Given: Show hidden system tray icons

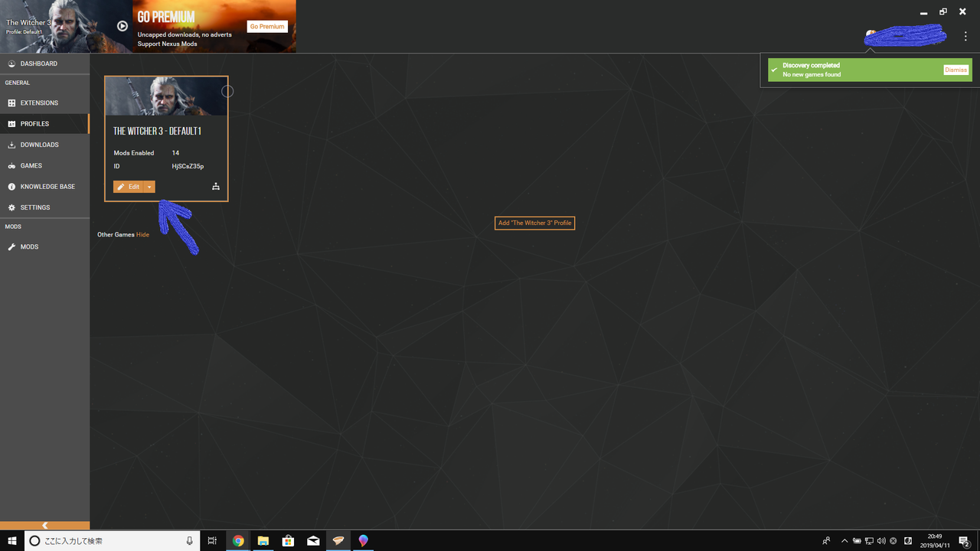Looking at the screenshot, I should click(844, 540).
